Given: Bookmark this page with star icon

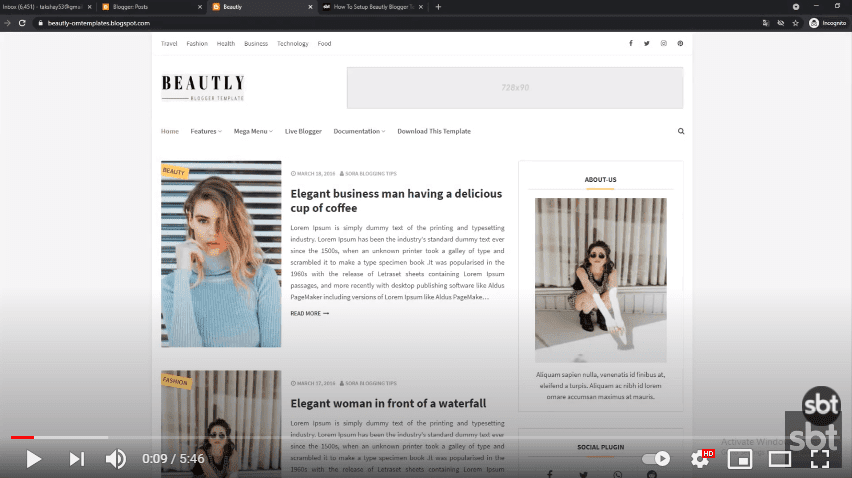Looking at the screenshot, I should (795, 23).
